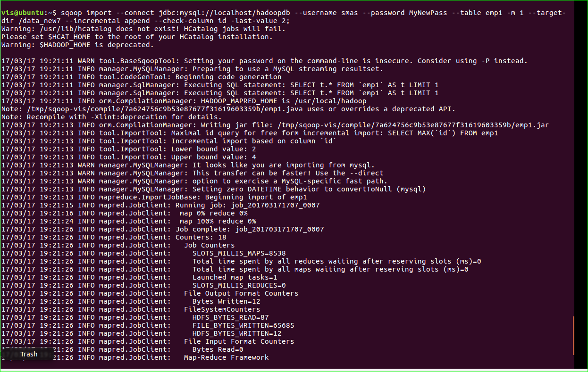588x372 pixels.
Task: Click the "Bytes Written=12" counter line
Action: coord(226,301)
